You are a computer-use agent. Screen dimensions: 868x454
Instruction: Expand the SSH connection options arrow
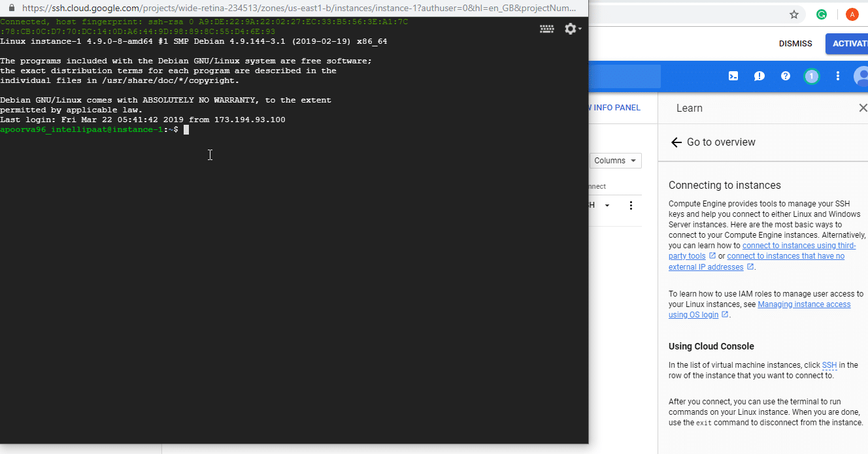(607, 205)
